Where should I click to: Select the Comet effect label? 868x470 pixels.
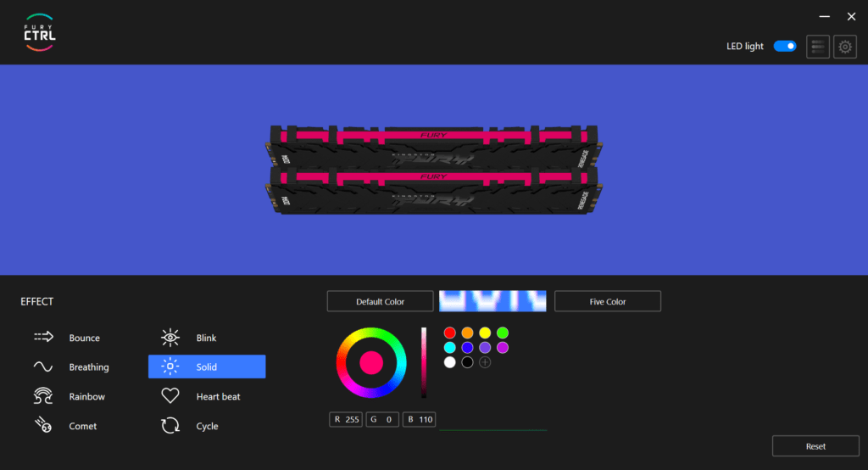pos(83,426)
